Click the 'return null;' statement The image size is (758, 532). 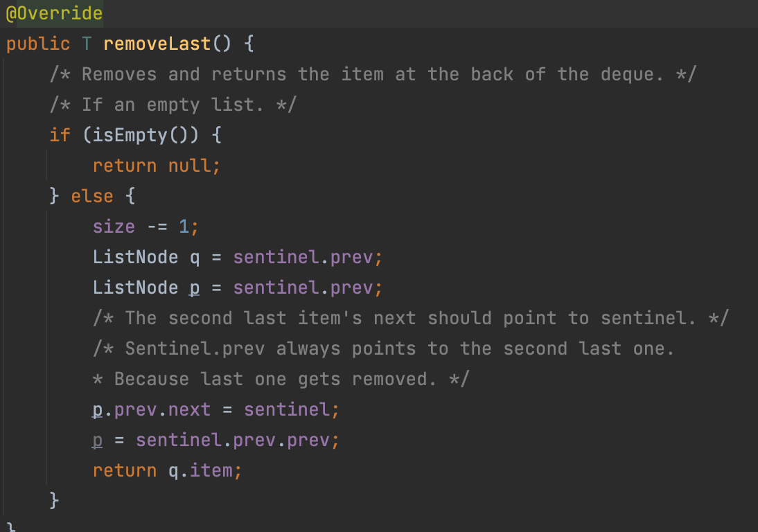pyautogui.click(x=157, y=166)
